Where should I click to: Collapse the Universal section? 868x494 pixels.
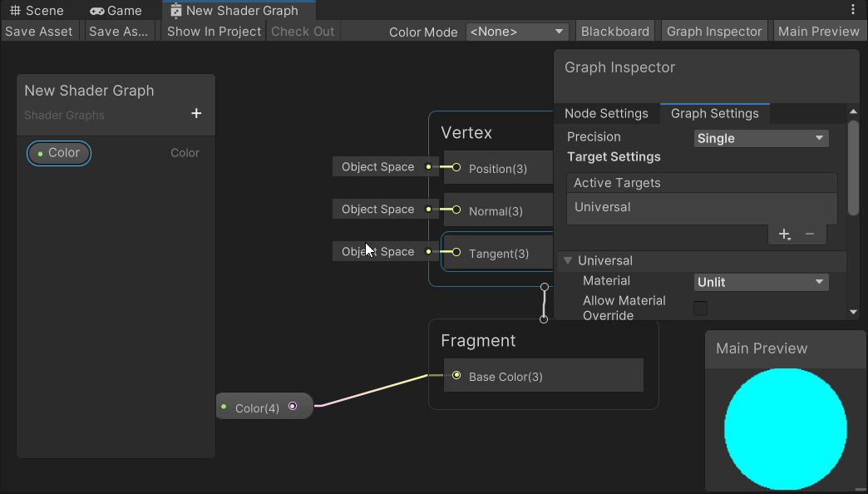pyautogui.click(x=568, y=260)
